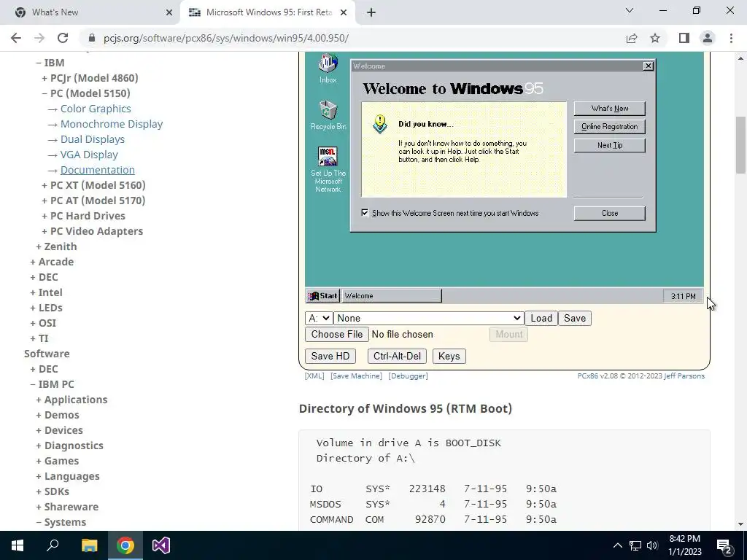The image size is (747, 560).
Task: Expand PC Video Adapters
Action: (93, 231)
